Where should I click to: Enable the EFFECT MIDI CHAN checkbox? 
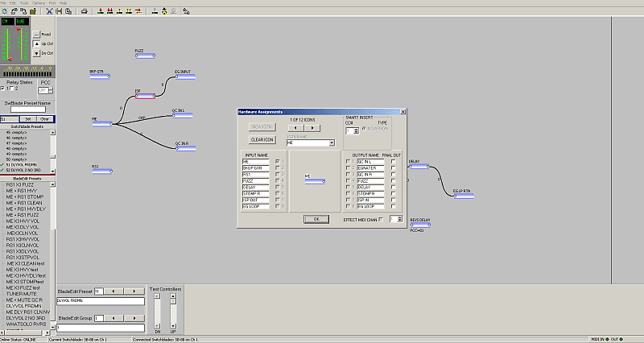coord(382,219)
